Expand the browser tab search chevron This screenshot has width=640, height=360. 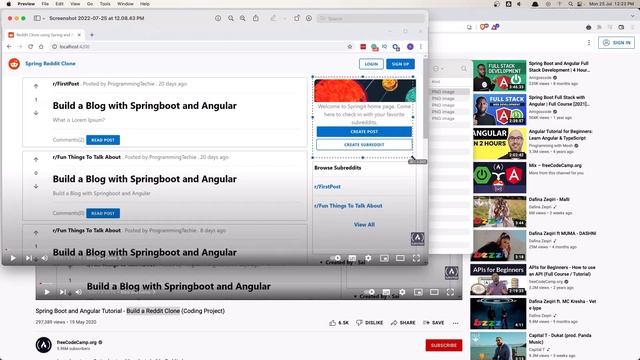point(632,16)
